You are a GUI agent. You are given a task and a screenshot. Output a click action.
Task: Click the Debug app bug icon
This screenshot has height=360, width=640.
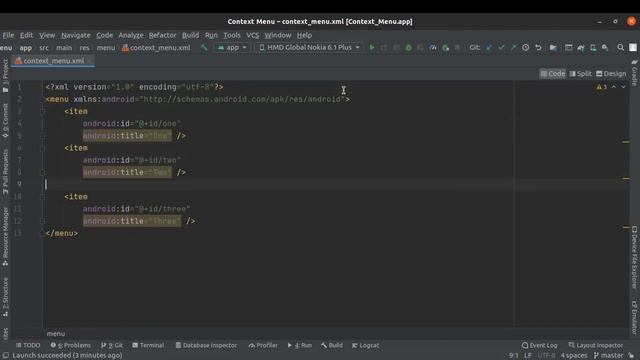coord(409,48)
